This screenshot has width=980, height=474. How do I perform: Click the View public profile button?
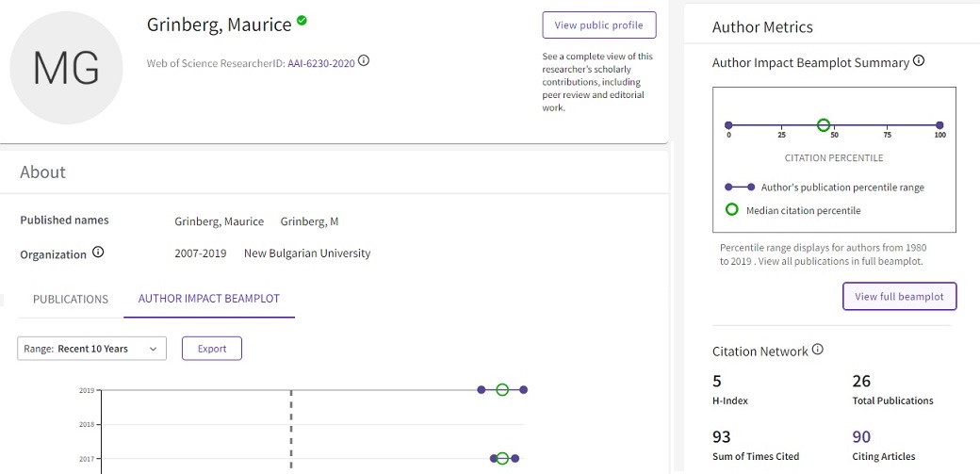pos(598,25)
